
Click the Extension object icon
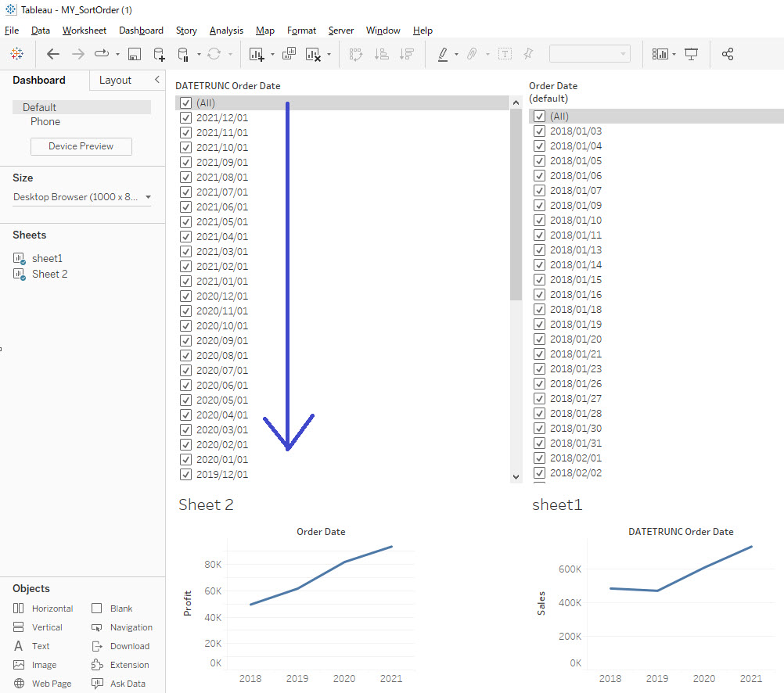[x=97, y=665]
